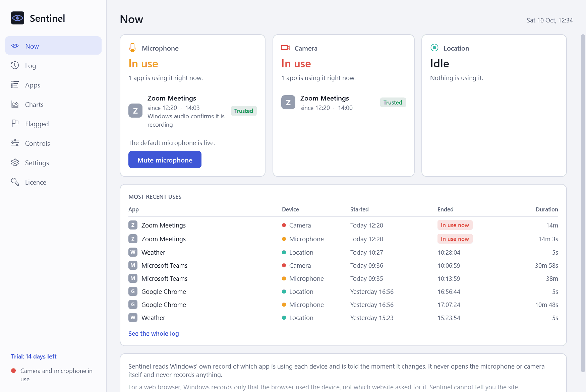Click the vertical scrollbar on the right
This screenshot has width=586, height=392.
583,203
